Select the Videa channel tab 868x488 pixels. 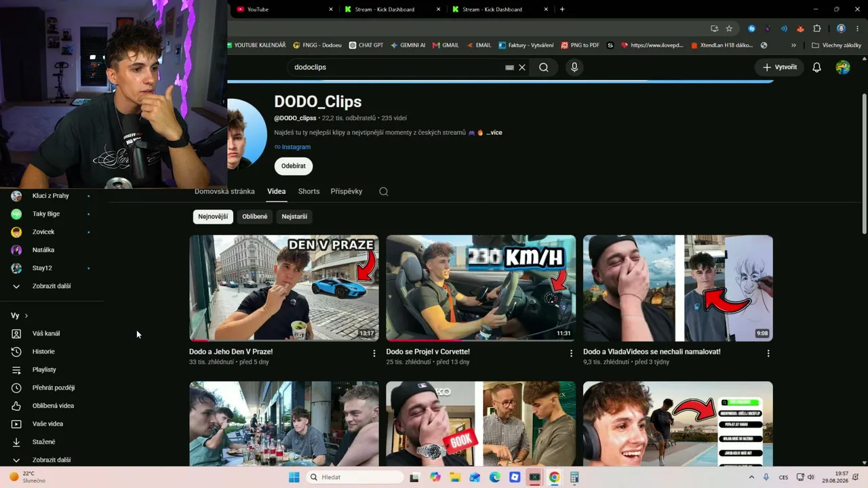click(277, 191)
